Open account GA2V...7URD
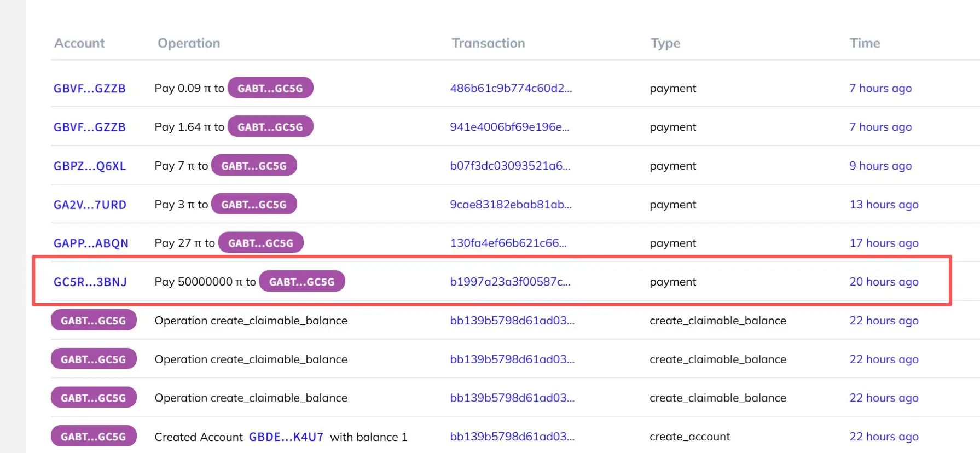This screenshot has width=980, height=453. pos(90,205)
